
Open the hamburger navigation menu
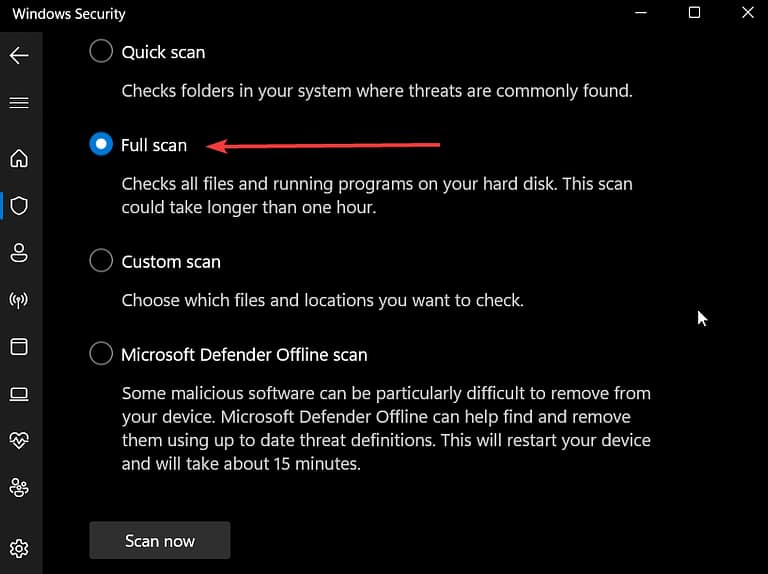(x=19, y=103)
